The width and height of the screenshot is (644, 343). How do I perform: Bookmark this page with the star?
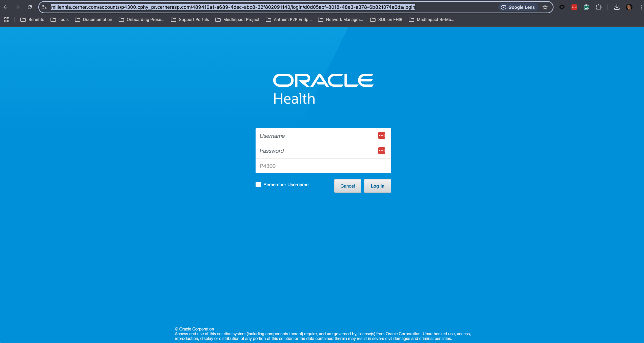click(x=545, y=7)
